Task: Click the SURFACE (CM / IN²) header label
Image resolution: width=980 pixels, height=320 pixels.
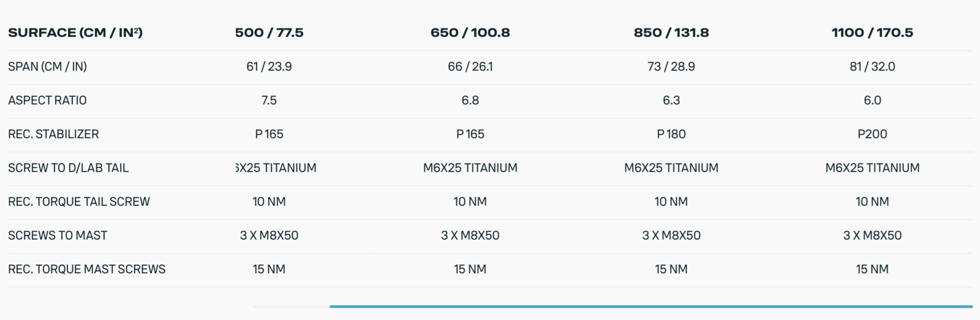Action: pos(75,32)
